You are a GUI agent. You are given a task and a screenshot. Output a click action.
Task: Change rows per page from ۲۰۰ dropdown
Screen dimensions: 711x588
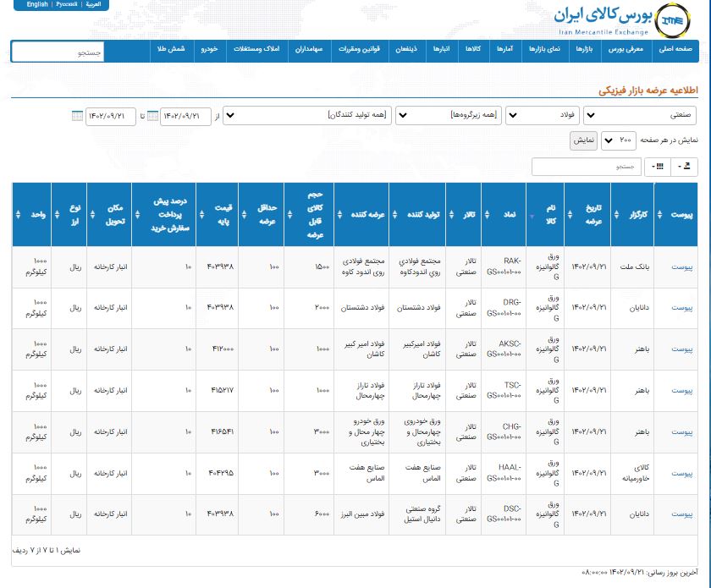click(x=619, y=140)
